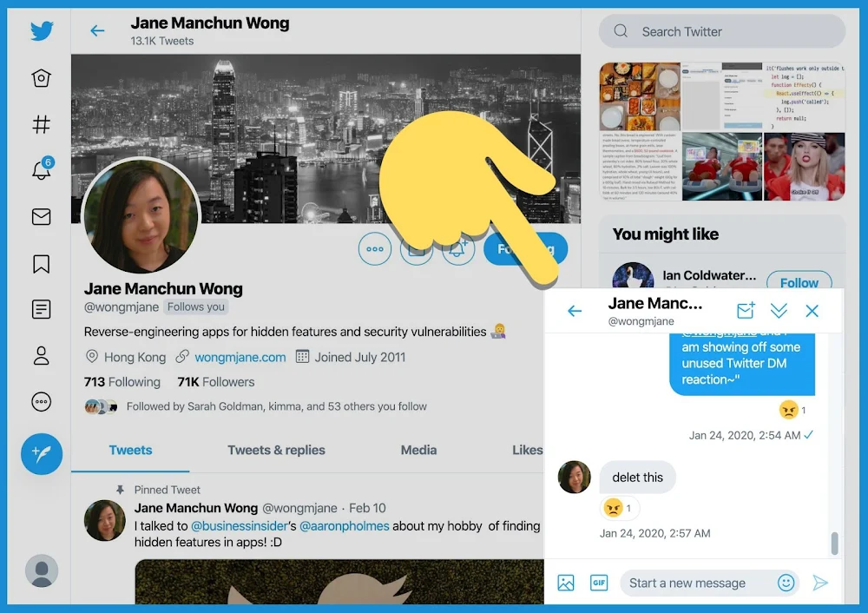The width and height of the screenshot is (868, 613).
Task: Click 'Follows you' badge
Action: [x=196, y=306]
